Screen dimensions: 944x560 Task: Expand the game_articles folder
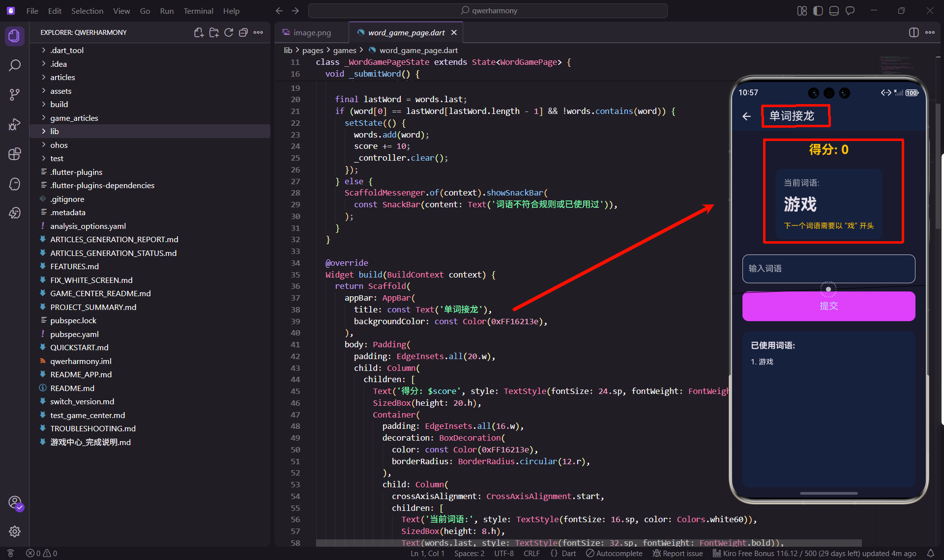[x=74, y=118]
